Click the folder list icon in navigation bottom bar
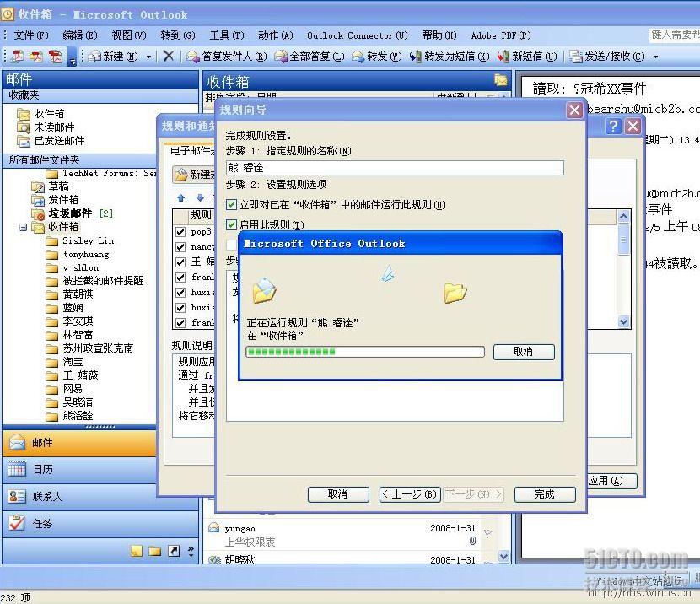 click(x=155, y=552)
